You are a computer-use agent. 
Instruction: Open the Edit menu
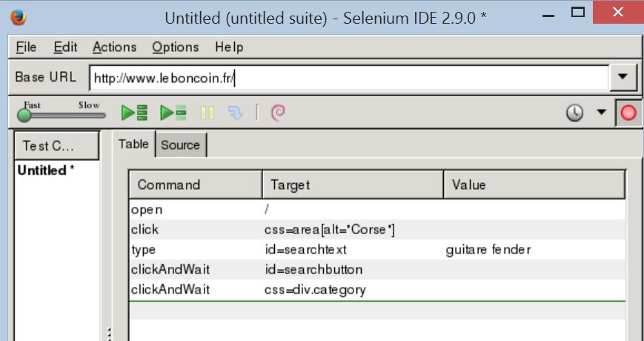click(65, 47)
